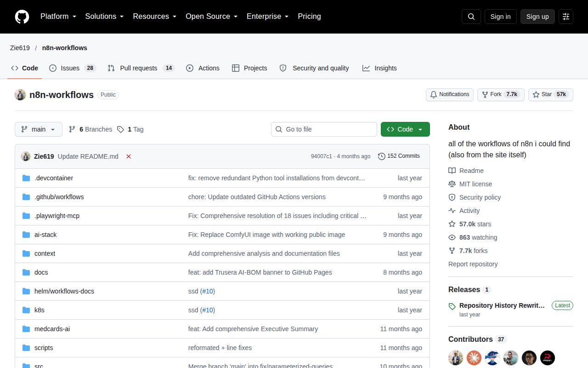Open the #10 link in the k8s row
The height and width of the screenshot is (368, 588).
208,310
